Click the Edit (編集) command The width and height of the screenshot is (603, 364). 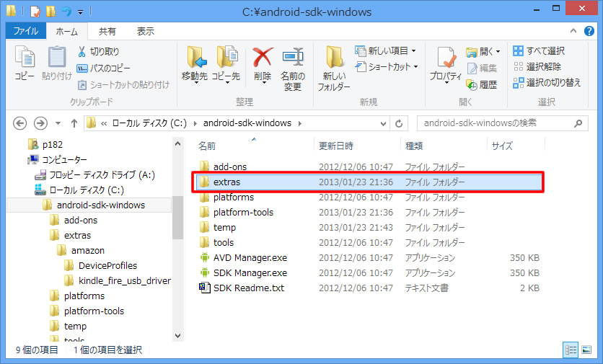482,68
